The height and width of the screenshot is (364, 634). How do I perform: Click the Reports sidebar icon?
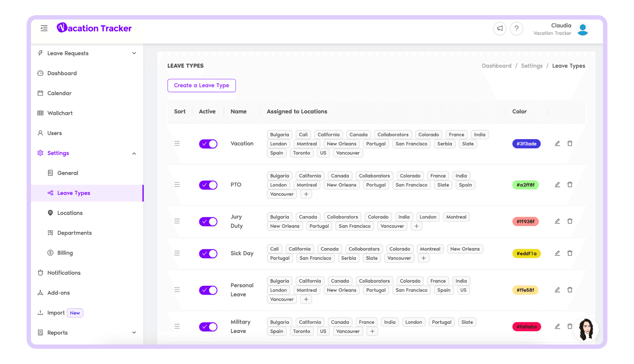(41, 333)
